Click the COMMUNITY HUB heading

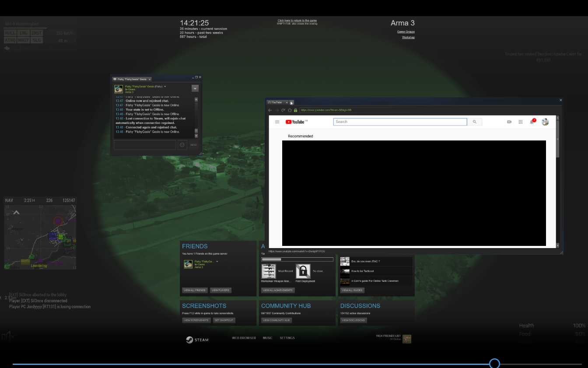pos(286,306)
